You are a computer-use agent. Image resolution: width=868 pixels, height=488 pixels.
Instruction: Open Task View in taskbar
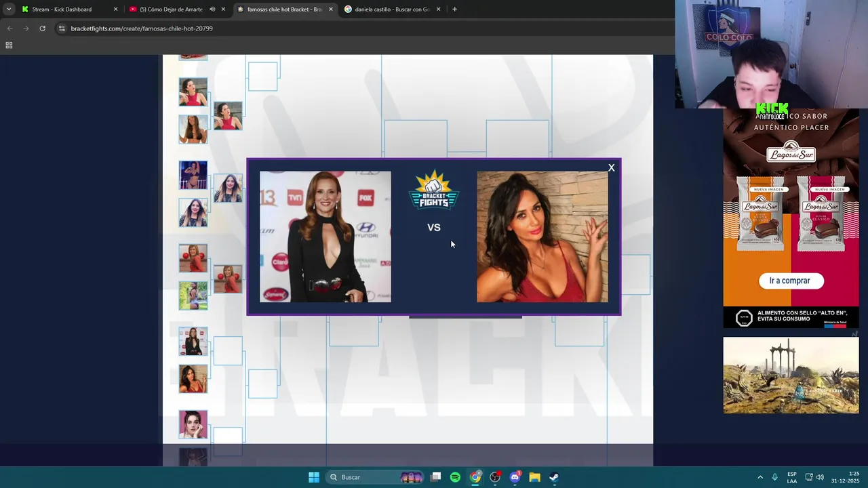tap(436, 477)
